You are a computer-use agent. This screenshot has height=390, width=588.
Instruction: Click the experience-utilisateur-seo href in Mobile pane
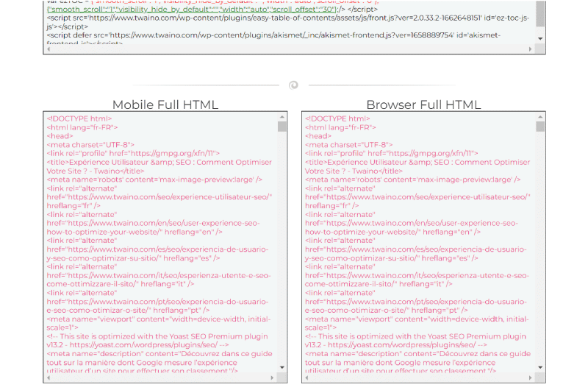(159, 197)
